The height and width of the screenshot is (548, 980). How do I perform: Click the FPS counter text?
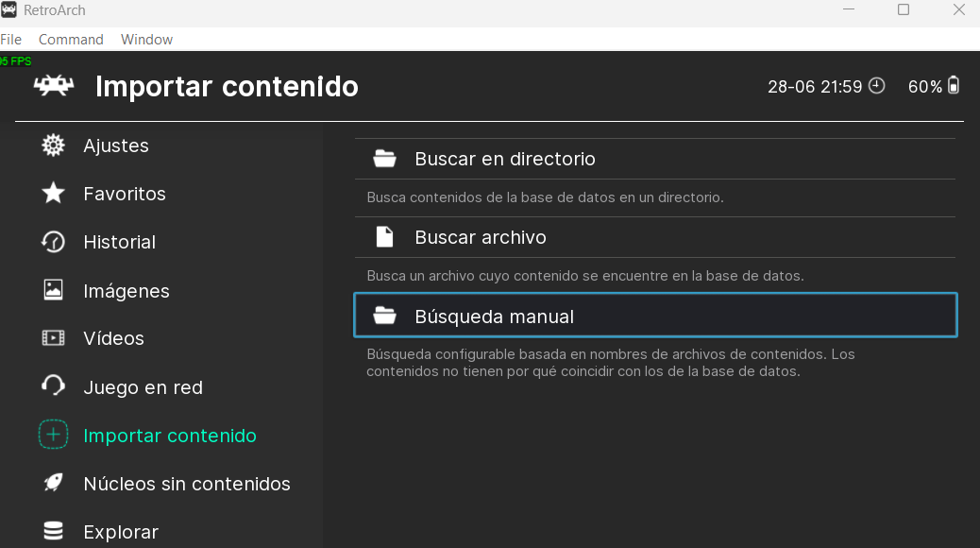point(16,60)
